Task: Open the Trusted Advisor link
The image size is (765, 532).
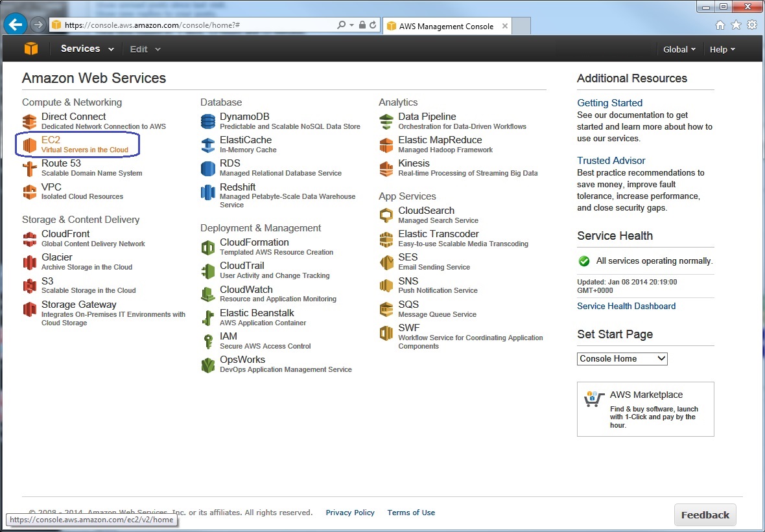Action: 611,161
